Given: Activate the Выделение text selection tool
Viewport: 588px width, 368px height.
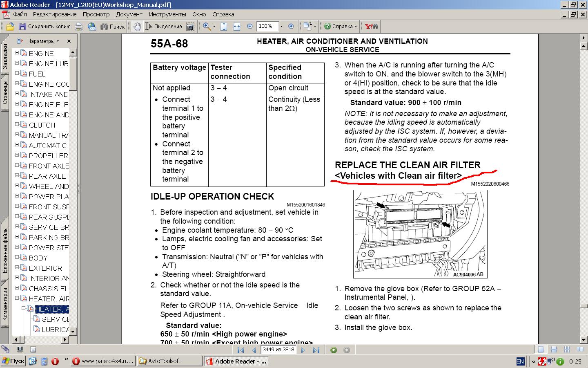Looking at the screenshot, I should pos(163,27).
